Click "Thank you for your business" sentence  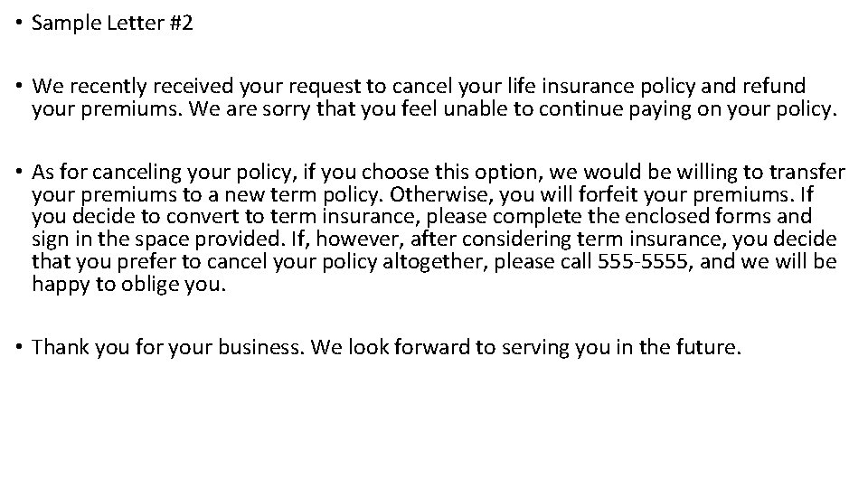tap(168, 347)
